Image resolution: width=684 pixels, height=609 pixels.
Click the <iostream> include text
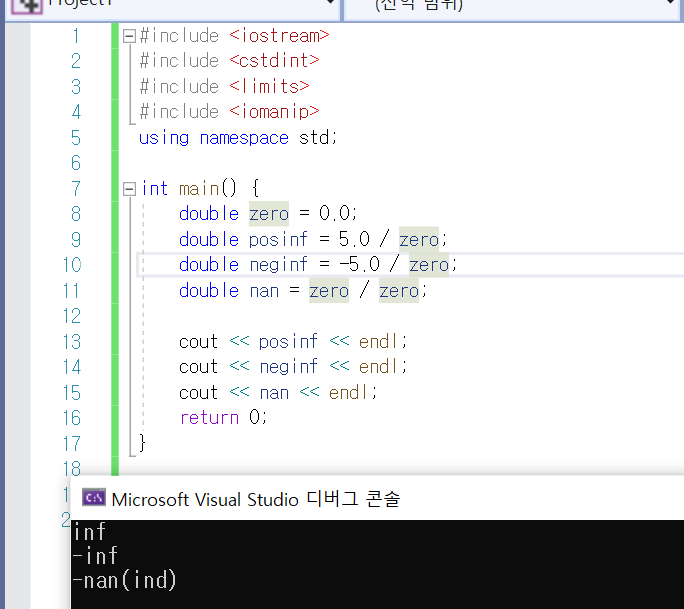(279, 36)
